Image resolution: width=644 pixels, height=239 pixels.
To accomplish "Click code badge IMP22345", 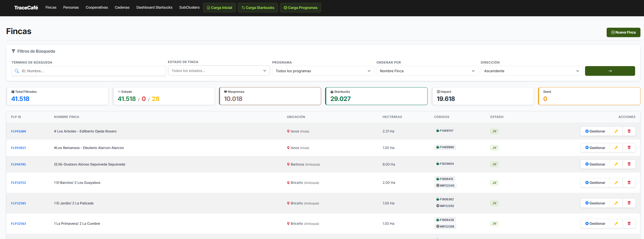I will 445,186.
